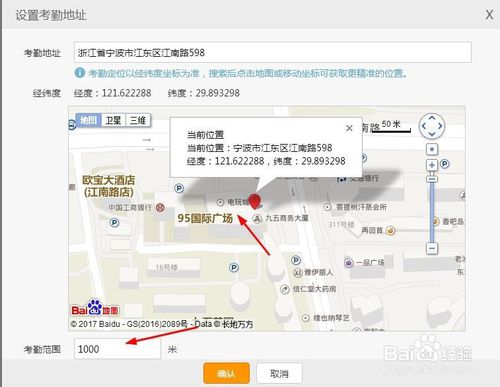
Task: Pan the map right with compass arrow
Action: 440,126
